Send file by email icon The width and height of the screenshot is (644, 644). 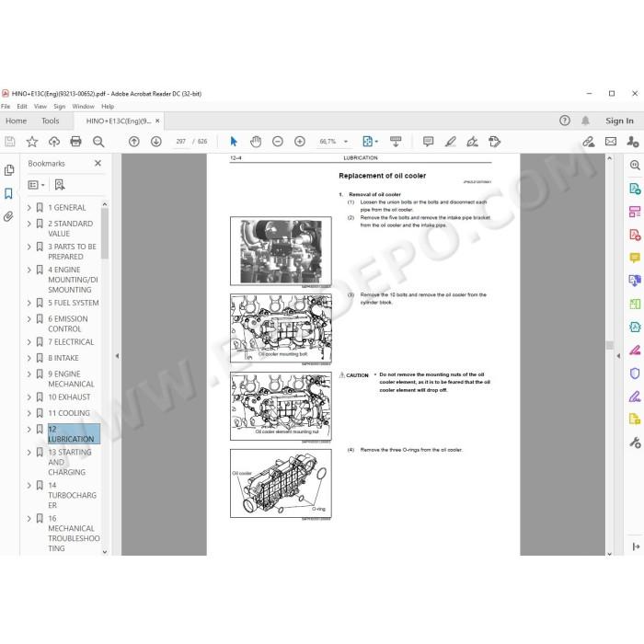(611, 142)
